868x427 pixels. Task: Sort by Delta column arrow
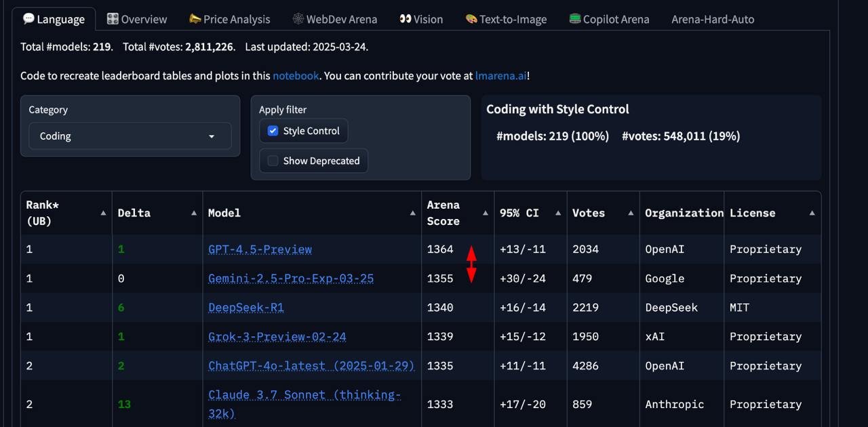click(194, 213)
